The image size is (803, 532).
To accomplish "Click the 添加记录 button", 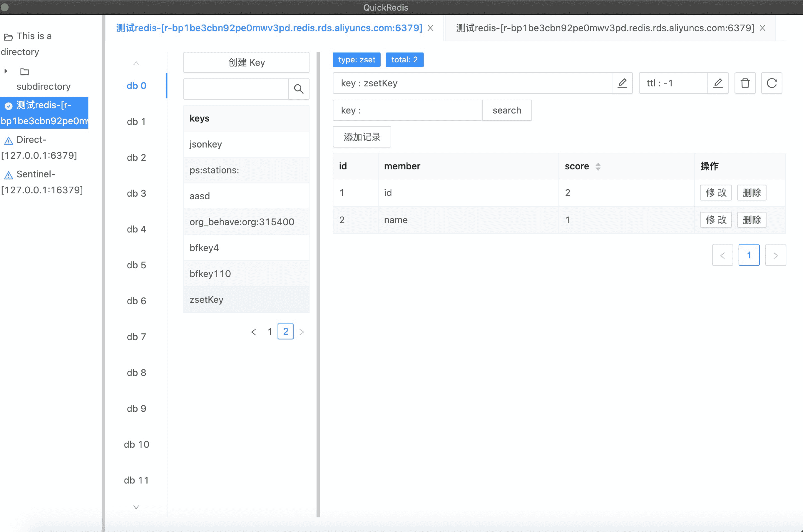I will point(362,137).
